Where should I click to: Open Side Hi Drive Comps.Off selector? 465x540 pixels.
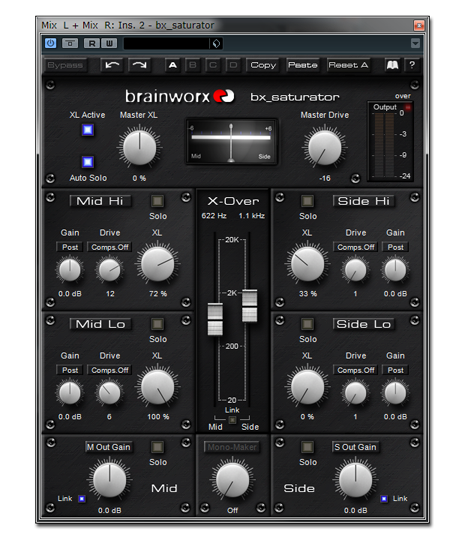356,247
